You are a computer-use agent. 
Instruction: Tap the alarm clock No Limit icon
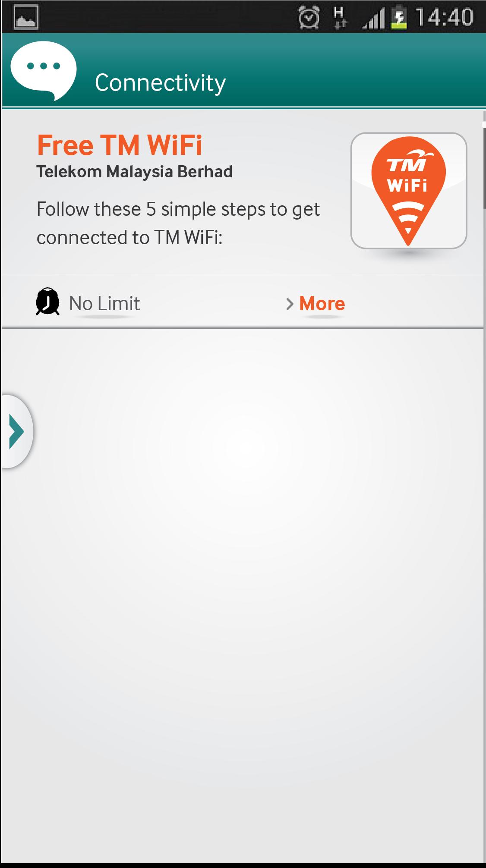pyautogui.click(x=47, y=302)
